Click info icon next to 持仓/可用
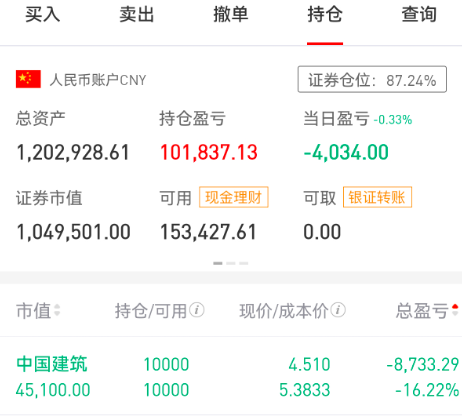This screenshot has width=462, height=419. coord(197,310)
